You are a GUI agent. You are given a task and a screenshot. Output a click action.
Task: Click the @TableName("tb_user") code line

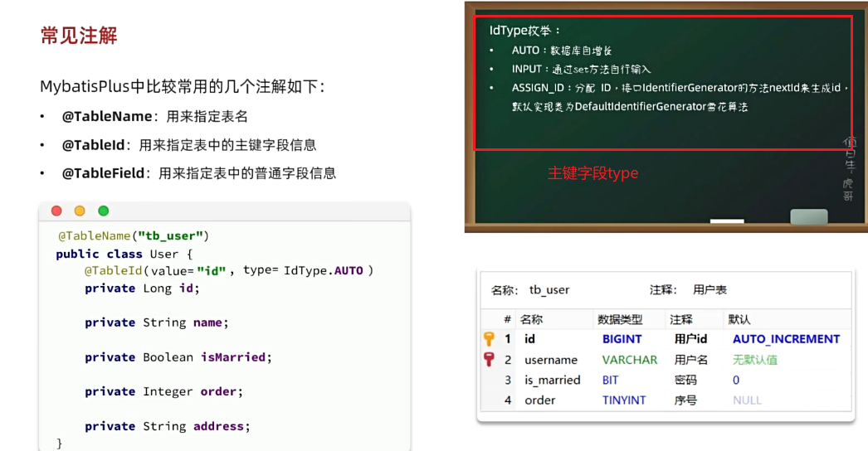(x=134, y=236)
